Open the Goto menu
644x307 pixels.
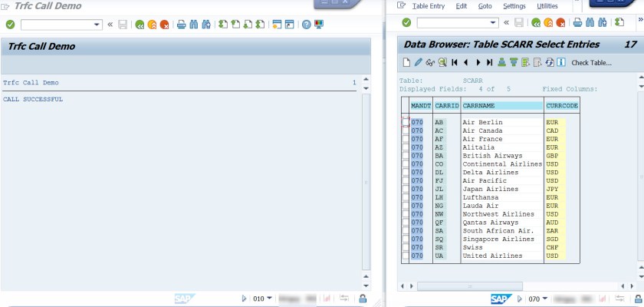tap(485, 6)
